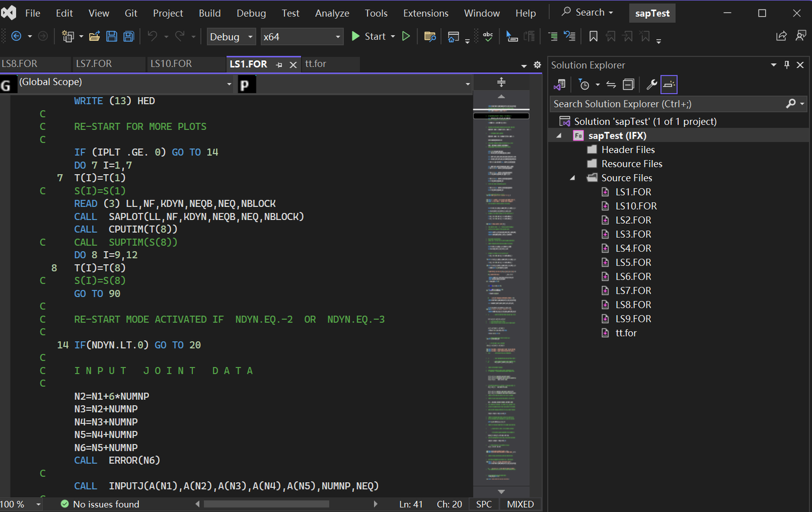This screenshot has width=812, height=512.
Task: Toggle Preview Selected Items button
Action: pos(669,85)
